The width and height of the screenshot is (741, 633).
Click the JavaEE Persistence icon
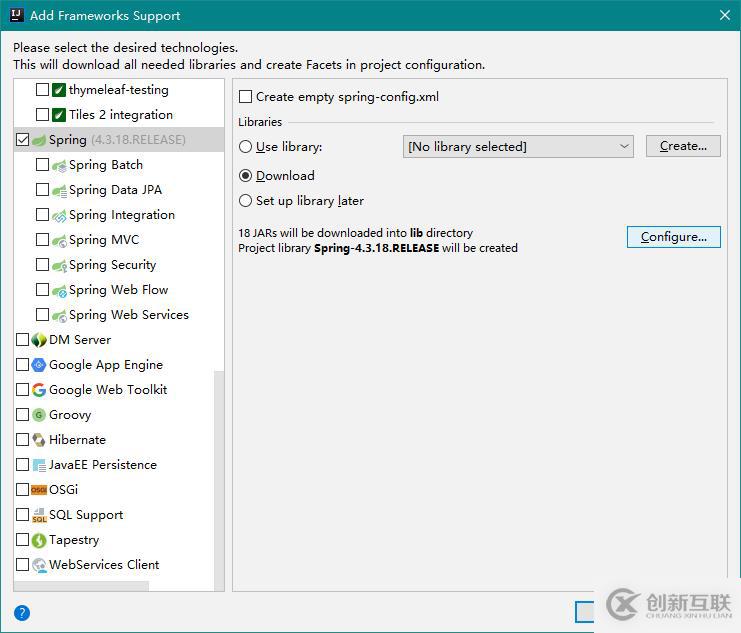pos(39,465)
